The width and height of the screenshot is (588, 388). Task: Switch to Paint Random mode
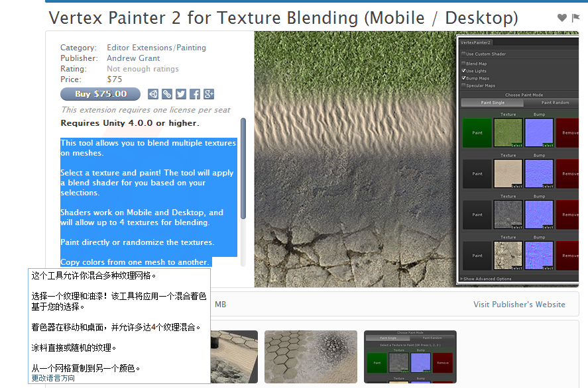point(552,103)
